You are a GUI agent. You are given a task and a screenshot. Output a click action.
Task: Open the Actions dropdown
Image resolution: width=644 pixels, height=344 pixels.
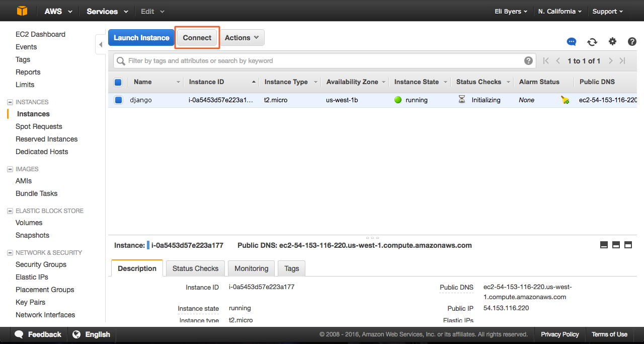[242, 37]
